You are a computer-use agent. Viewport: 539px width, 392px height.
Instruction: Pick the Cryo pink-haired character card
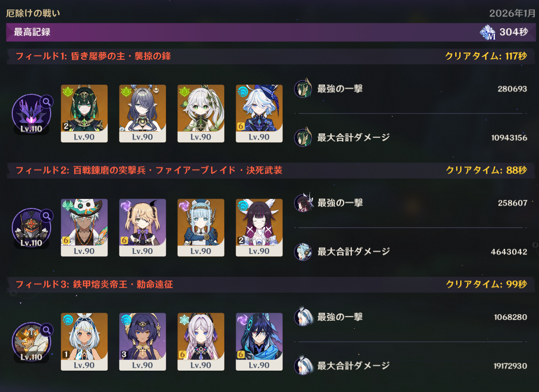point(201,341)
